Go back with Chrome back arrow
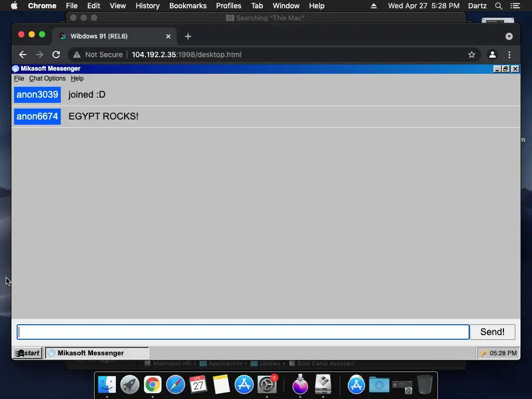Screen dimensions: 532x399 (23, 55)
